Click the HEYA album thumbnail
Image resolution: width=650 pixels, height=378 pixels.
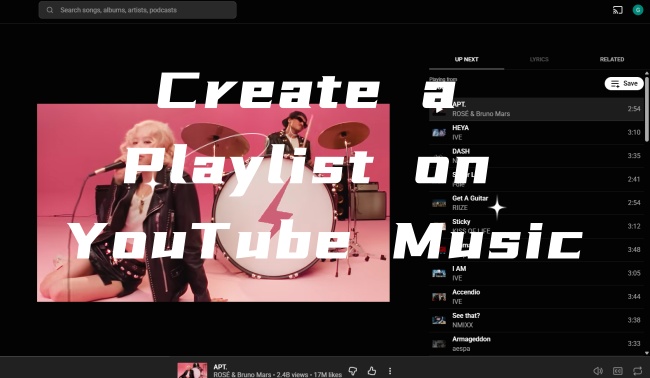click(x=439, y=133)
